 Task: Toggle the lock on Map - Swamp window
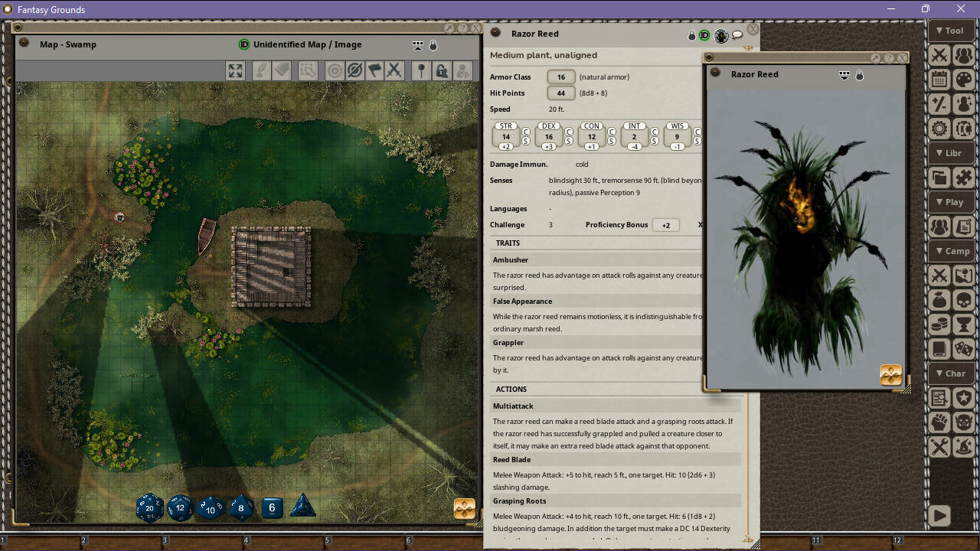point(433,45)
